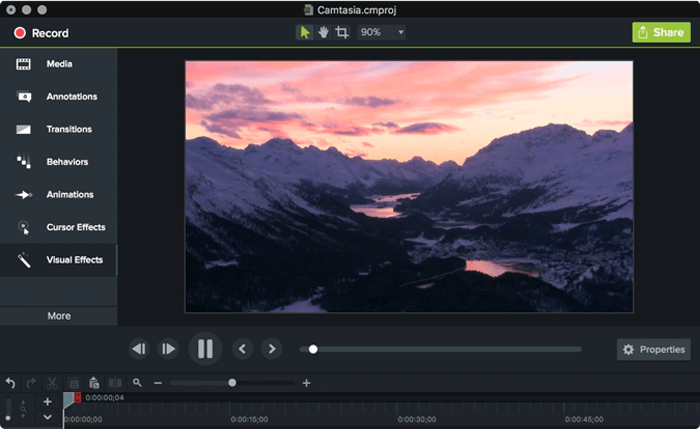
Task: Click the timeline zoom magnifier icon
Action: point(137,383)
